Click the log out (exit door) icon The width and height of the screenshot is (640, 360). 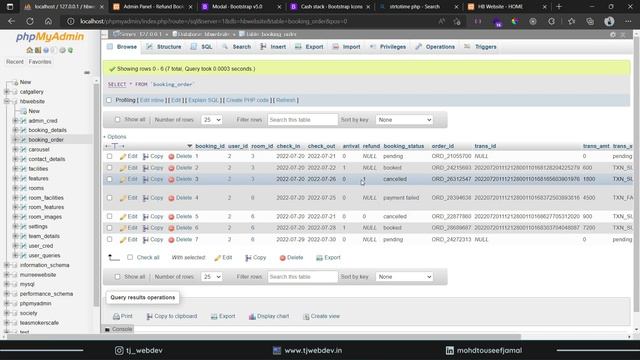coord(38,50)
